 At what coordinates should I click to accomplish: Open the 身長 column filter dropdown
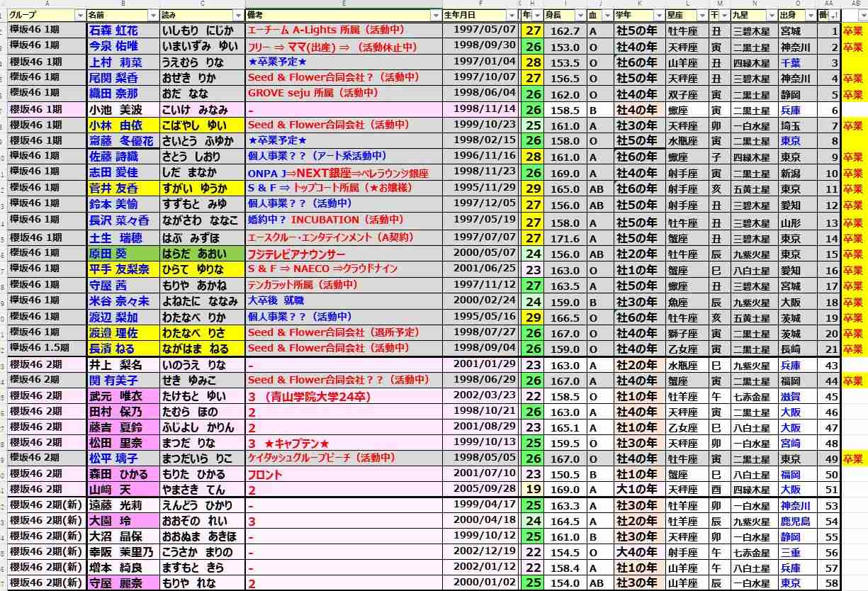pos(580,15)
